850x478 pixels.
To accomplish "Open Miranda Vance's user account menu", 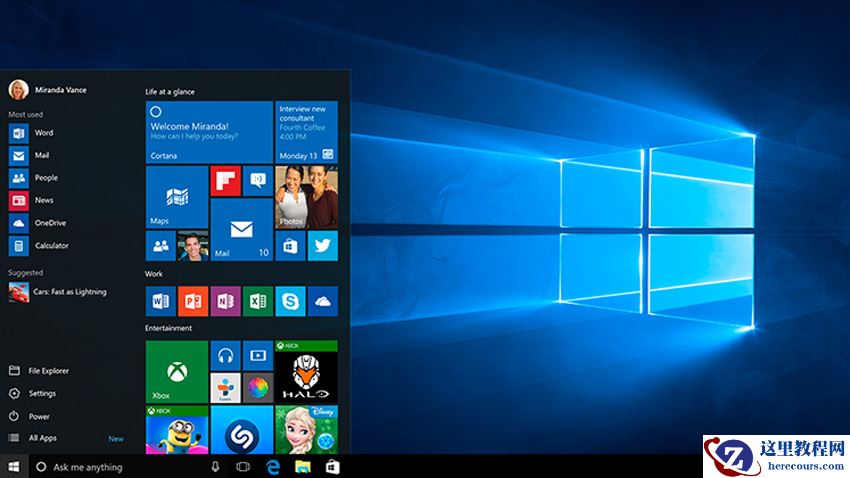I will (47, 90).
